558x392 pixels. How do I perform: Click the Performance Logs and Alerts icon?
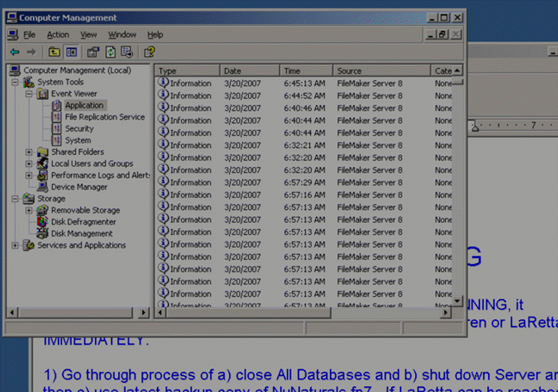pyautogui.click(x=43, y=176)
